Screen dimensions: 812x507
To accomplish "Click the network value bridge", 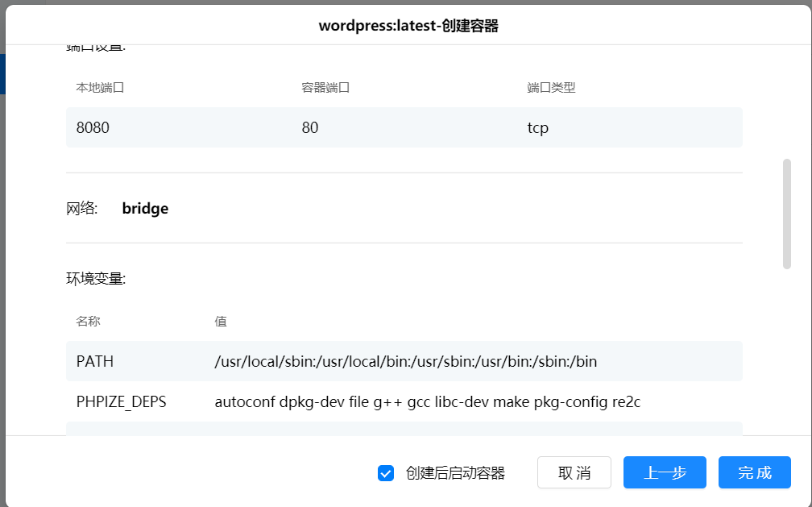I will tap(145, 209).
